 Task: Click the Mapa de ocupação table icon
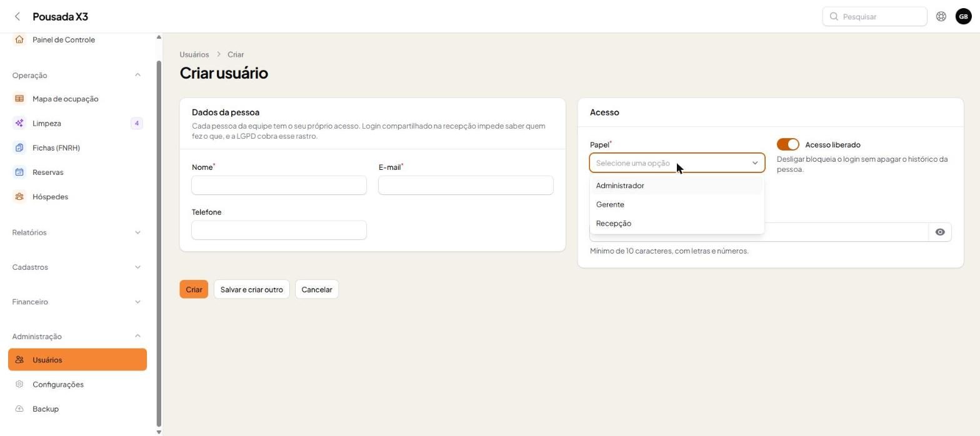(19, 99)
